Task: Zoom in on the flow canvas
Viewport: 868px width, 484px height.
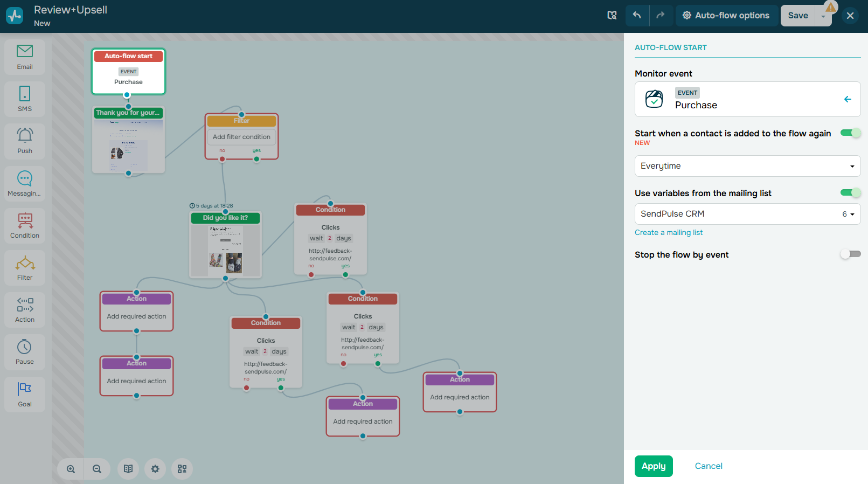Action: 71,469
